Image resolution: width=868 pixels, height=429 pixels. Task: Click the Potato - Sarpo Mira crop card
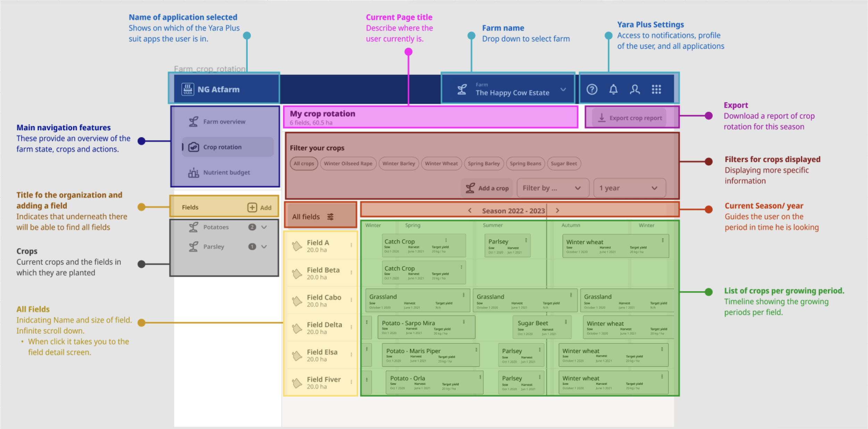click(x=426, y=327)
